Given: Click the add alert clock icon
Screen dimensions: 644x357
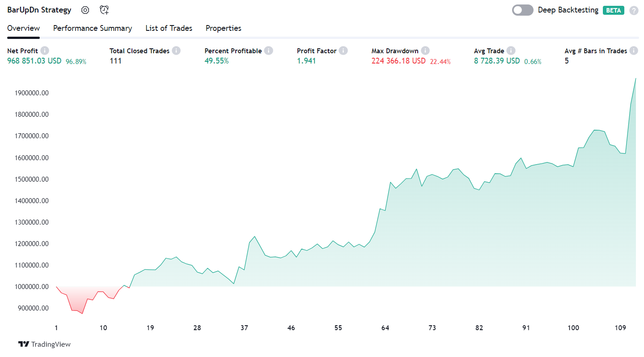Looking at the screenshot, I should click(104, 10).
